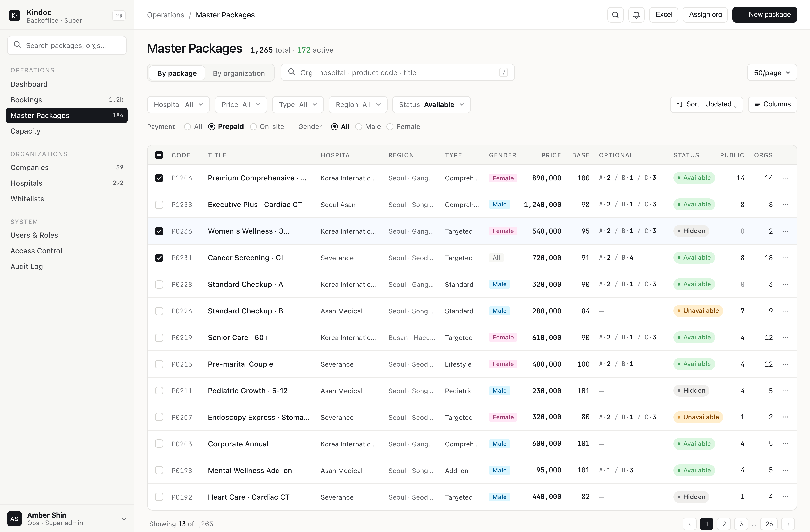
Task: Focus the Org hospital product code search
Action: (x=397, y=72)
